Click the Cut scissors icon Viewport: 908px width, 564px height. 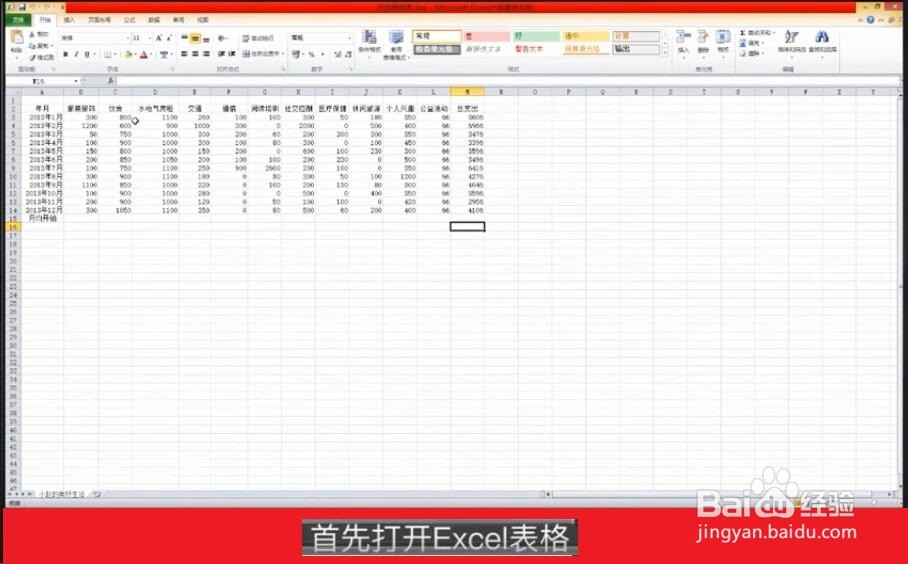pyautogui.click(x=32, y=35)
